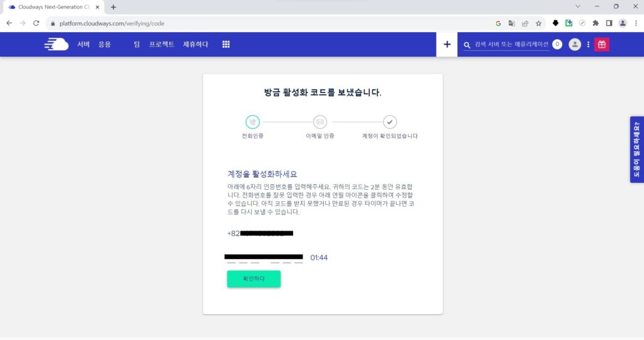
Task: Click the verification code input field
Action: 265,260
